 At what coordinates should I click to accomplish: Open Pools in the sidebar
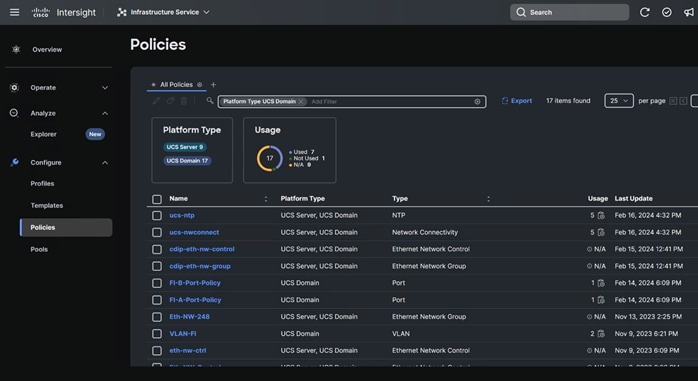[x=39, y=249]
